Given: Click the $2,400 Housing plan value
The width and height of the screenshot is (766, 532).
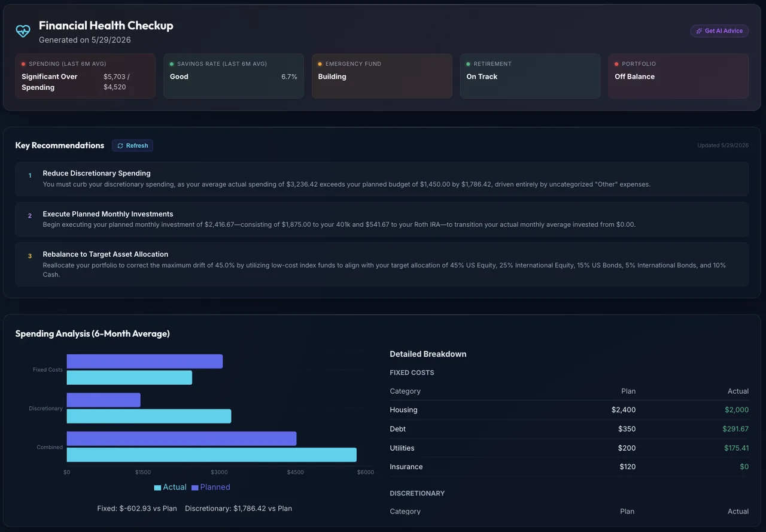Looking at the screenshot, I should click(x=624, y=410).
